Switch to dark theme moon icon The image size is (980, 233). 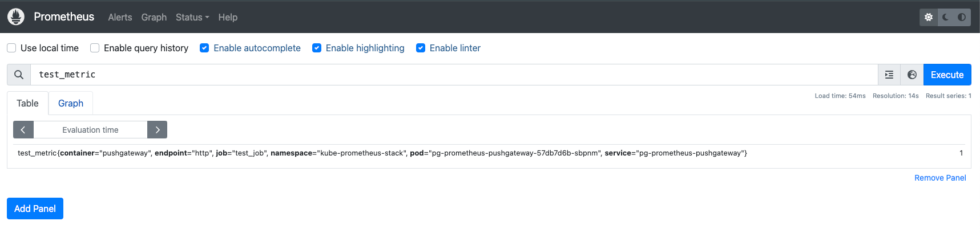(946, 17)
